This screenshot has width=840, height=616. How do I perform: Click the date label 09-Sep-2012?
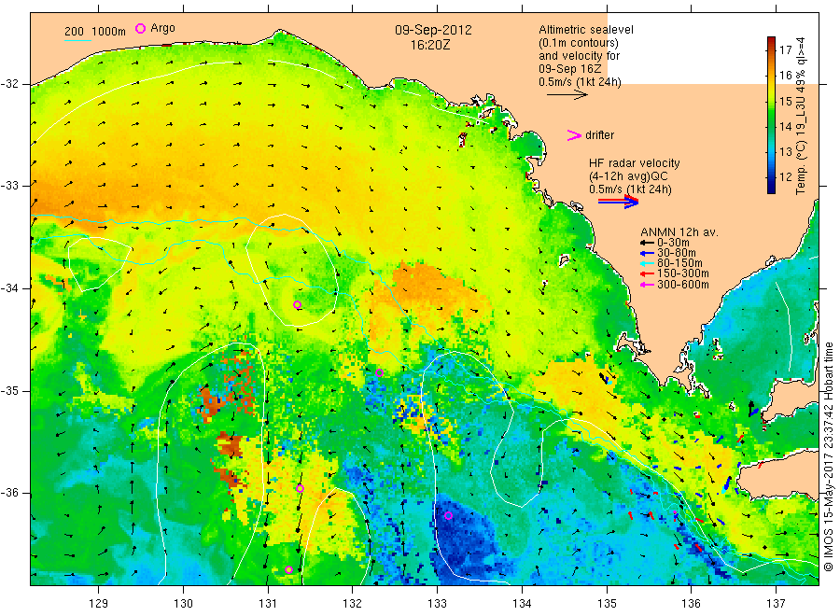[433, 30]
